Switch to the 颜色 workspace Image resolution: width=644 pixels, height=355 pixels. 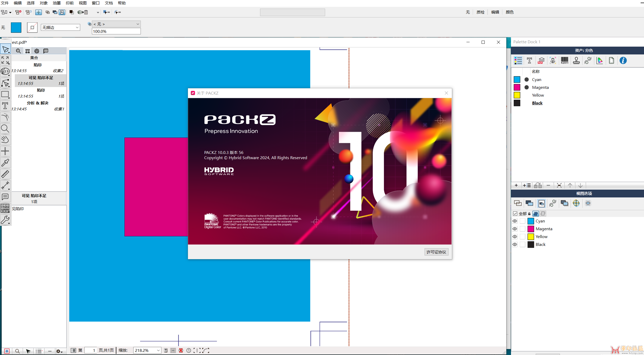509,12
